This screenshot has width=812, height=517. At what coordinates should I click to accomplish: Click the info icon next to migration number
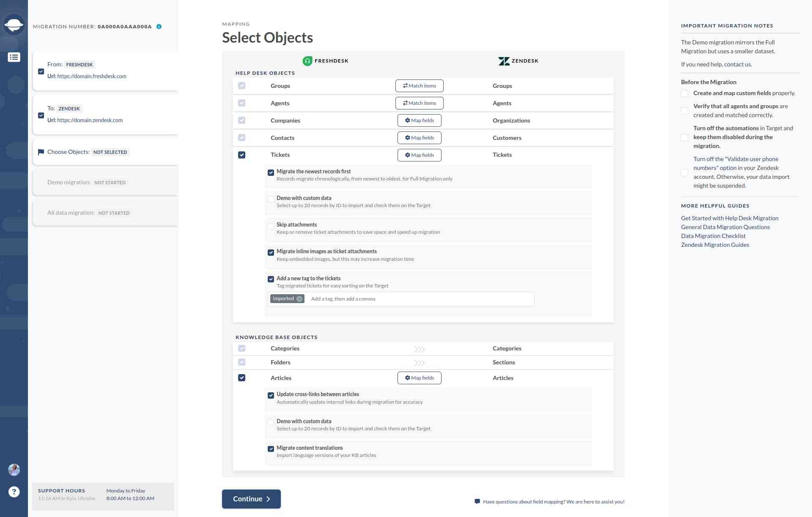click(159, 26)
